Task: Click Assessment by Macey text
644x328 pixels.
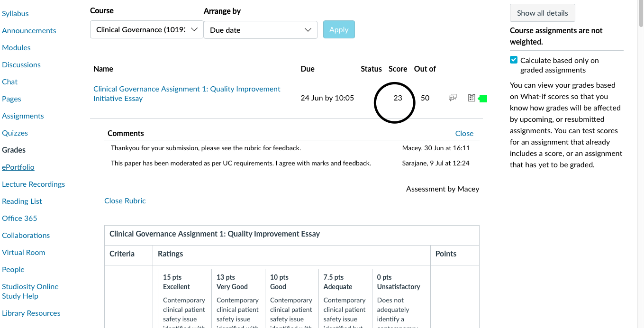Action: [443, 189]
